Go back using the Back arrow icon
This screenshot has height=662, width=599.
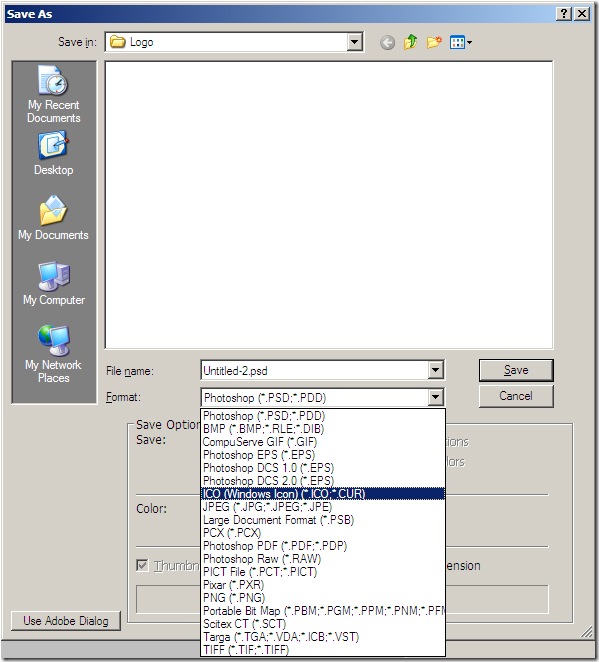click(387, 42)
